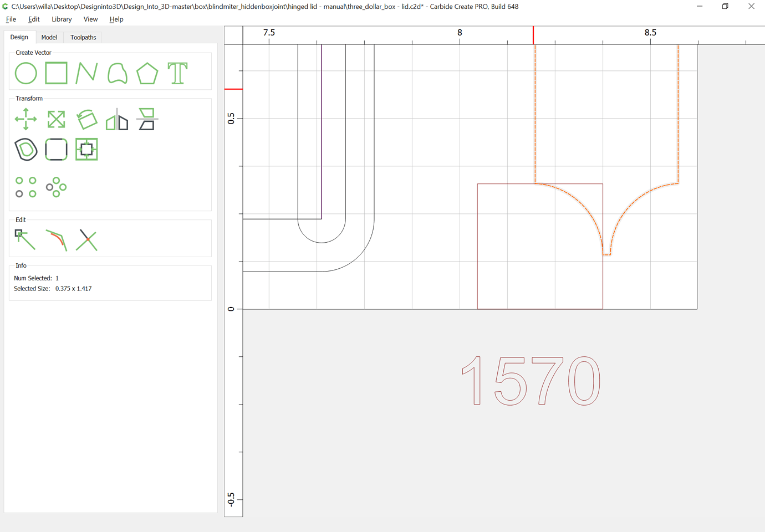This screenshot has width=765, height=532.
Task: Pick the Curve drawing tool
Action: (117, 73)
